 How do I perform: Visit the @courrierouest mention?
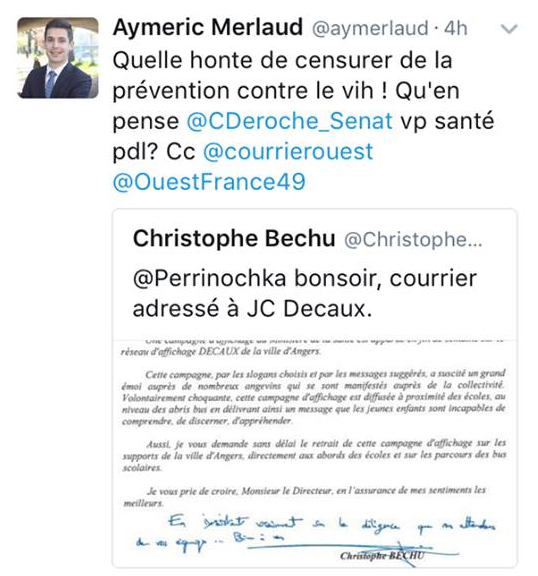tap(288, 151)
